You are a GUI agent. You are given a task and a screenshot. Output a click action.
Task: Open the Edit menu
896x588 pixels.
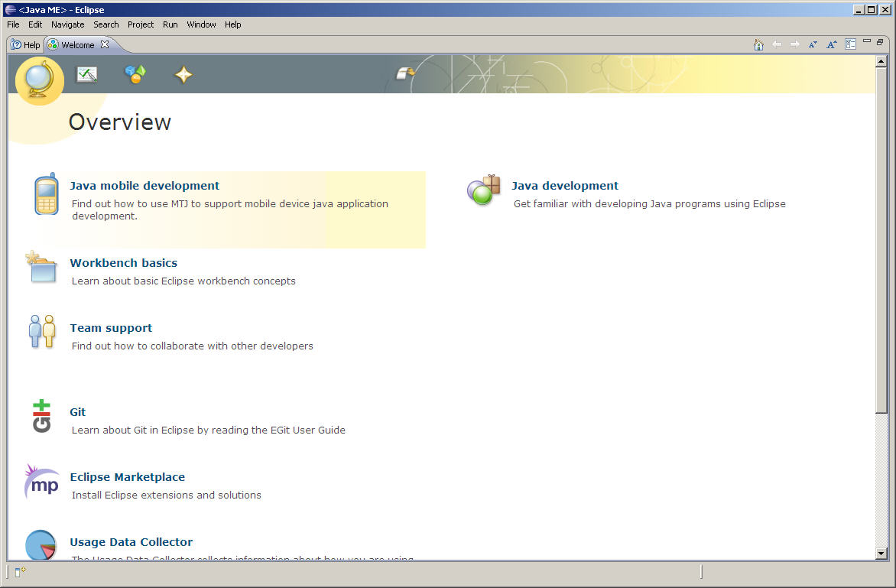click(x=35, y=24)
